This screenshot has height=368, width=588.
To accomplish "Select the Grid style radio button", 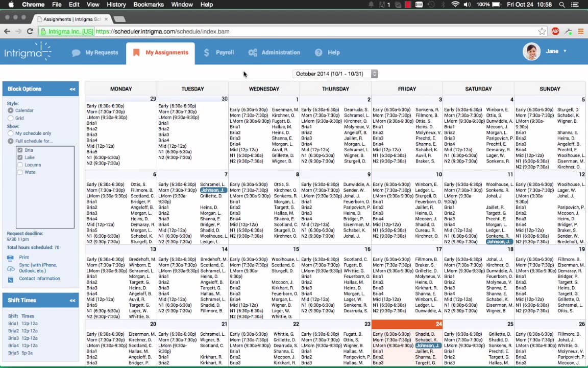I will click(11, 118).
